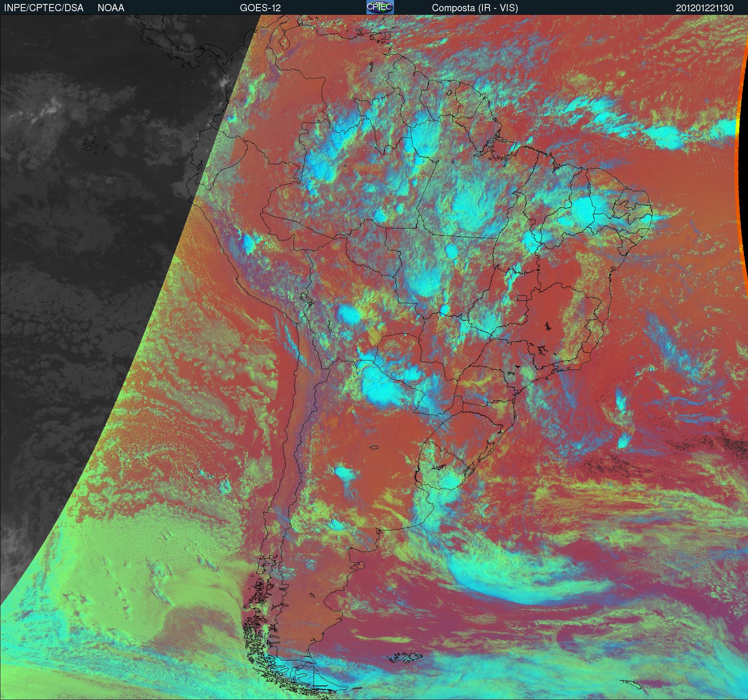The image size is (748, 700).
Task: Click the Mar Chiquita lake outline in Argentina
Action: click(374, 448)
